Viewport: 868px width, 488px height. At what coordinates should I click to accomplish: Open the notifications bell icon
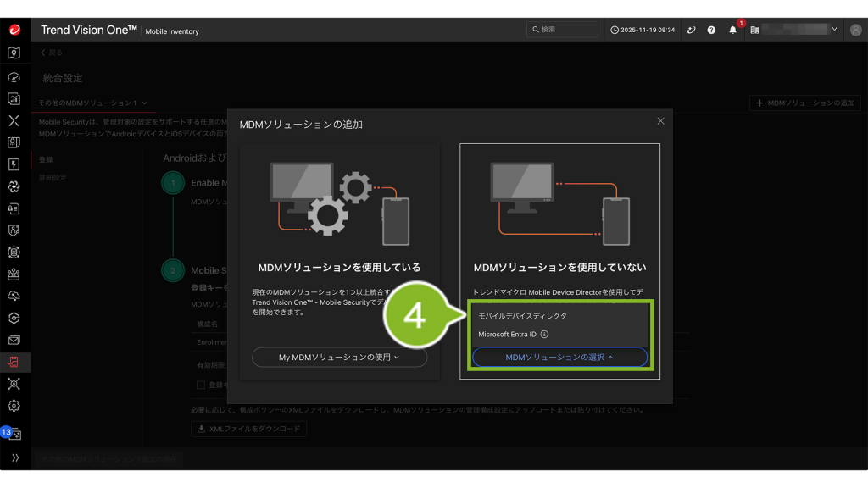pyautogui.click(x=733, y=30)
